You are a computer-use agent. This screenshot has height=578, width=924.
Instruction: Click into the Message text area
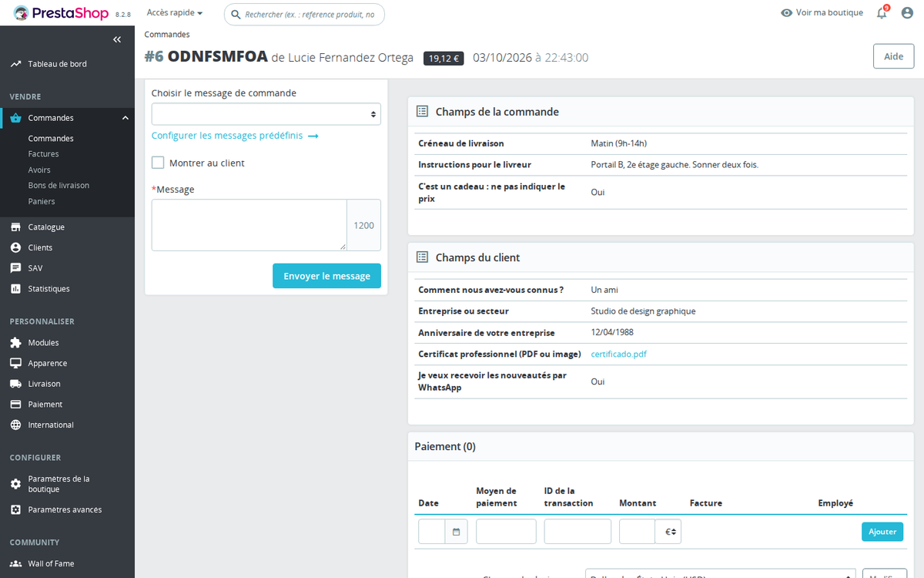point(249,225)
